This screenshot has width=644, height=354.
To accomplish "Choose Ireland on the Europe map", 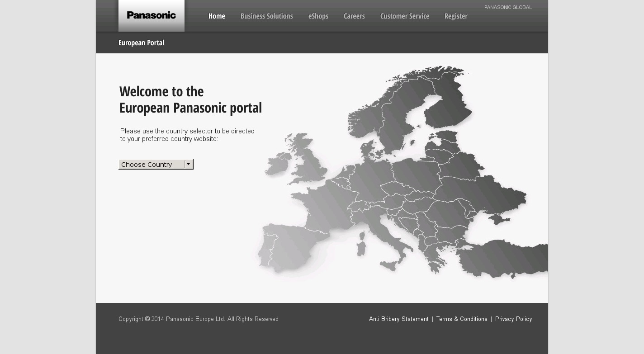I will tap(277, 164).
